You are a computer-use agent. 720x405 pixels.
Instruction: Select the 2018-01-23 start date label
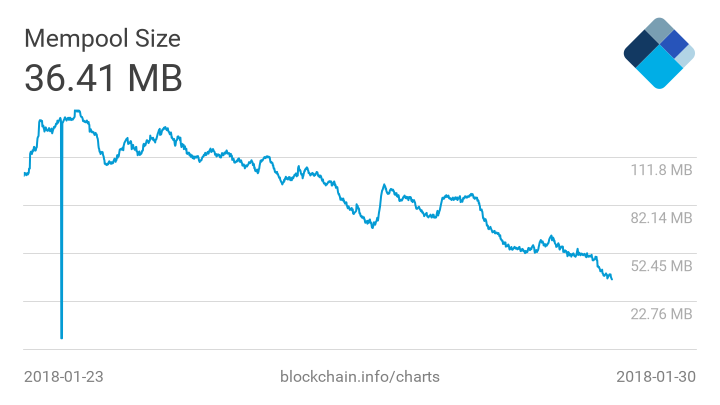coord(64,376)
